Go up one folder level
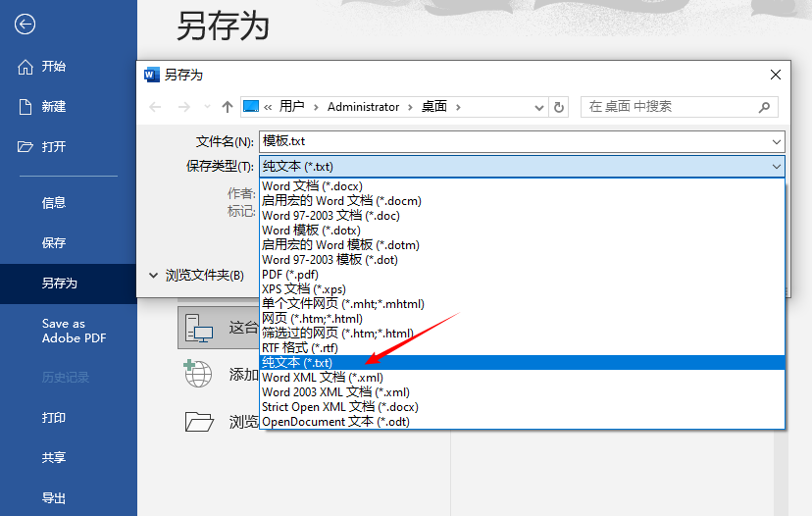812x516 pixels. pos(228,107)
